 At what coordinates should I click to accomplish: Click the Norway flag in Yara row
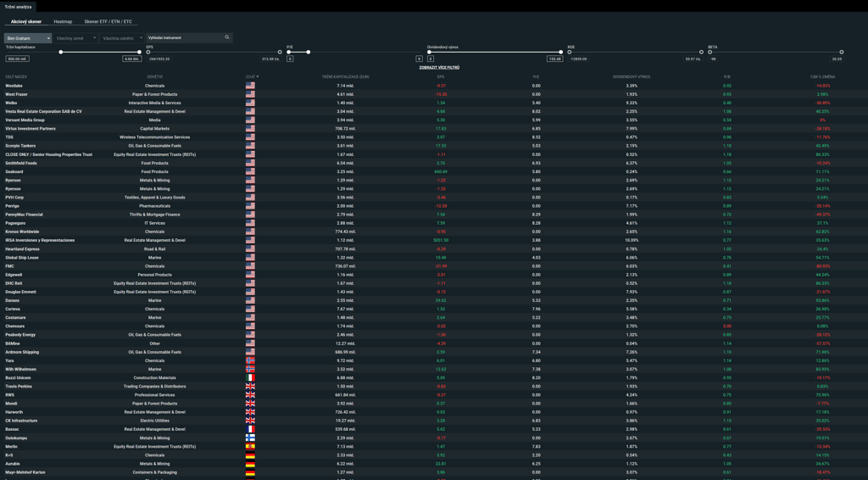(x=250, y=360)
